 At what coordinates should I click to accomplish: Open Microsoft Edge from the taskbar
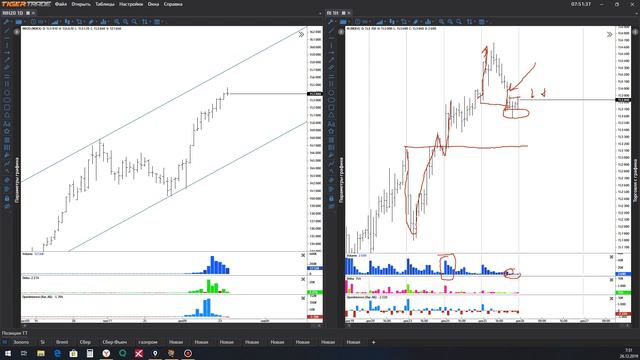(x=57, y=353)
